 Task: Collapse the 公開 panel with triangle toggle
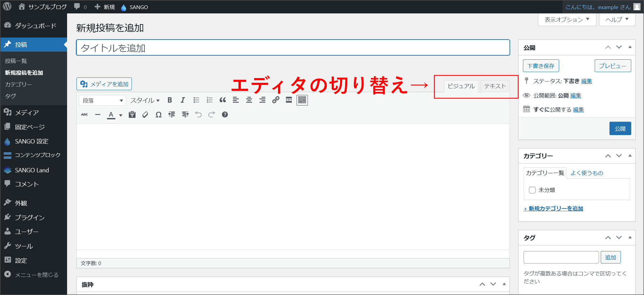[x=630, y=47]
